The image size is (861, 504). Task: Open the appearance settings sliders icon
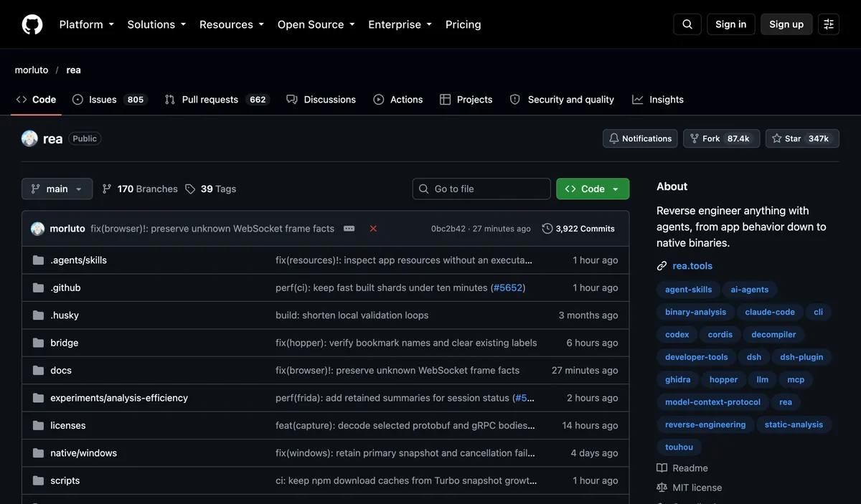tap(829, 24)
